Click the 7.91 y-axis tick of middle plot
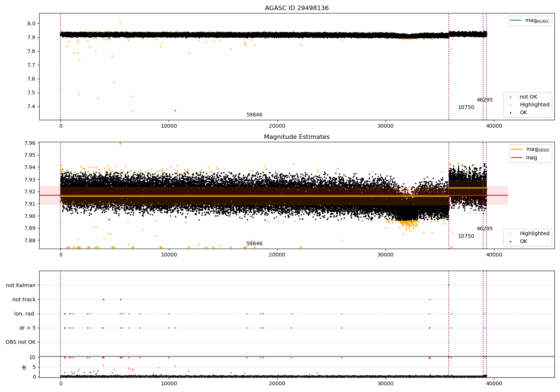The image size is (560, 392). (x=30, y=204)
